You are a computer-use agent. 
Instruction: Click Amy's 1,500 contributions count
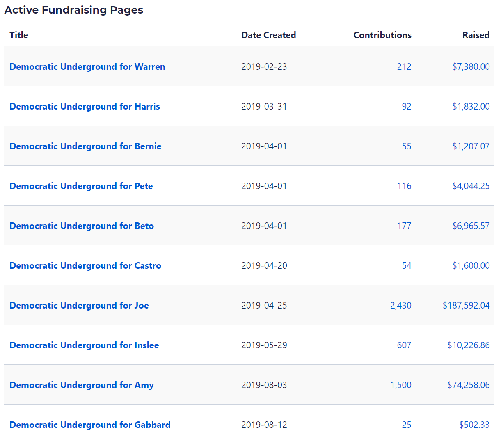tap(401, 385)
